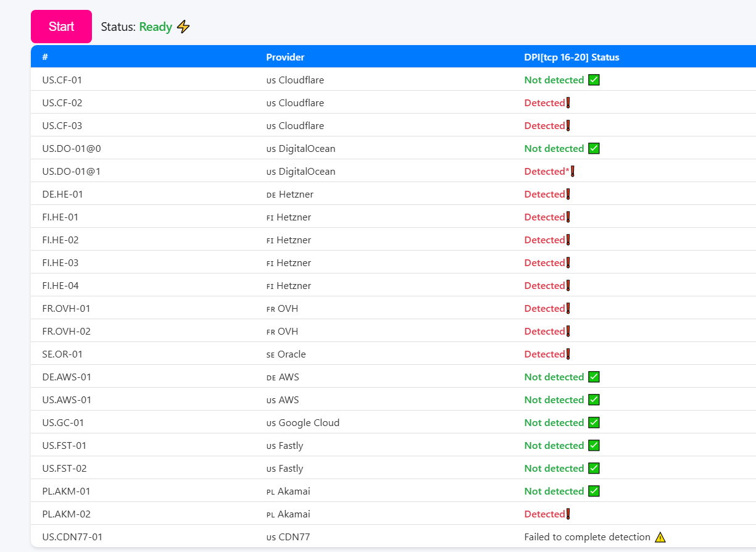
Task: Click the OVH provider in FR.OVH-02 row
Action: [x=282, y=331]
